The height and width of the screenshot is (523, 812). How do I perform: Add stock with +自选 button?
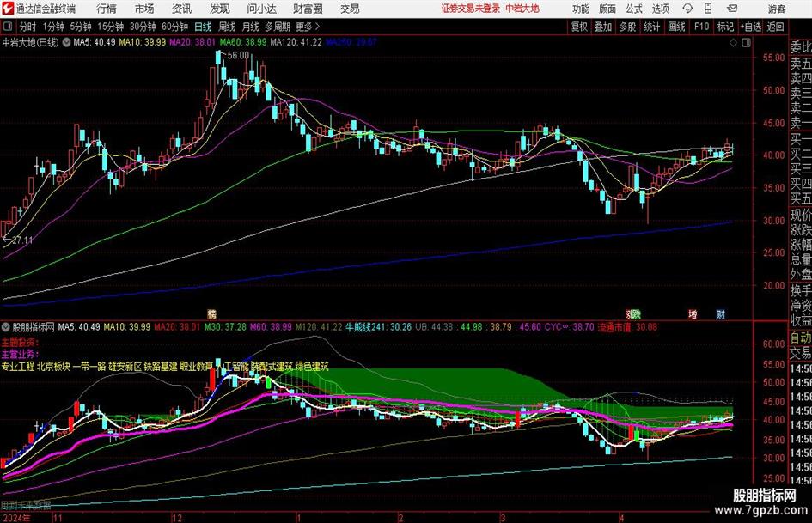pyautogui.click(x=750, y=27)
